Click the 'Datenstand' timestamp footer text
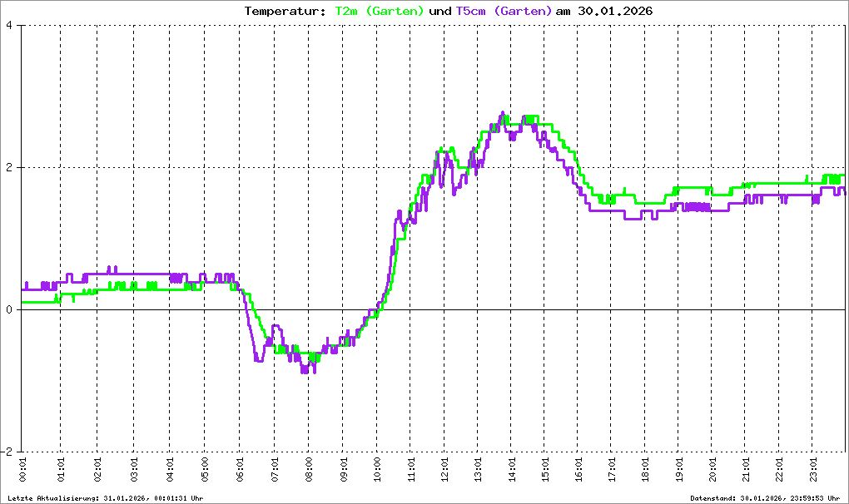This screenshot has height=504, width=849. [x=766, y=498]
